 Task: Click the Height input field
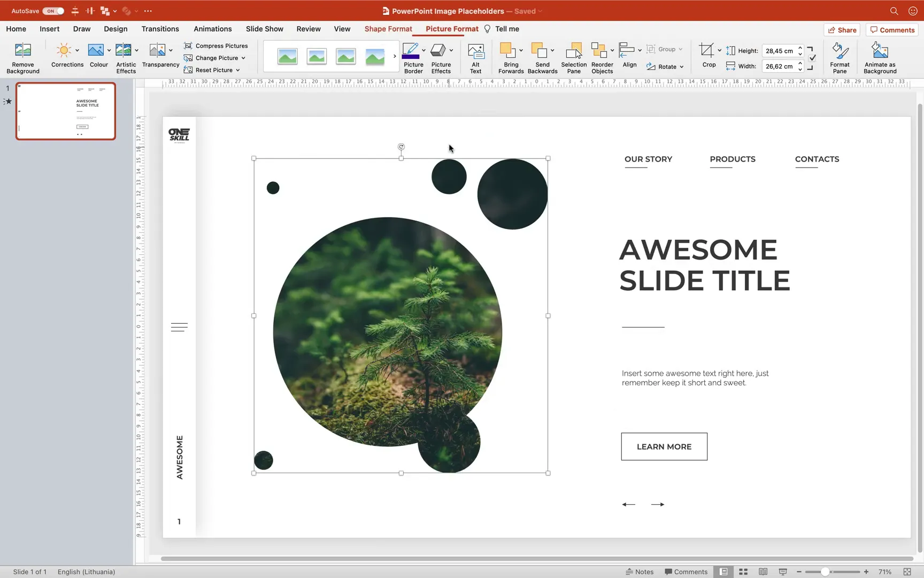(780, 51)
